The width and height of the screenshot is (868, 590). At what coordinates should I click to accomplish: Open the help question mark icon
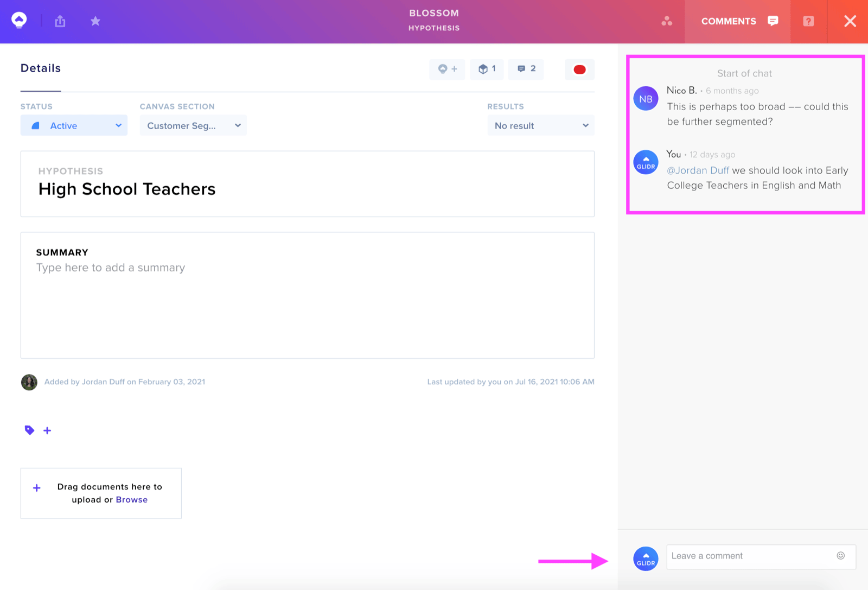(808, 21)
